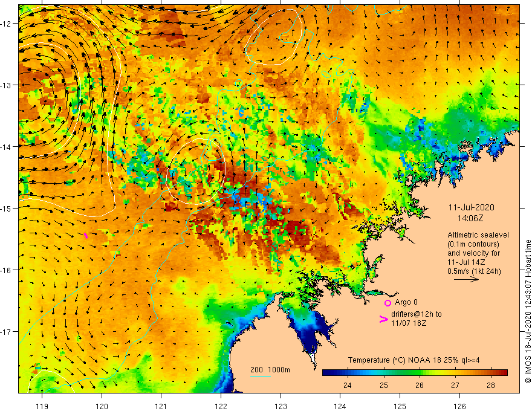This screenshot has width=532, height=411.
Task: Click the IMOS copyright timestamp text
Action: (528, 311)
